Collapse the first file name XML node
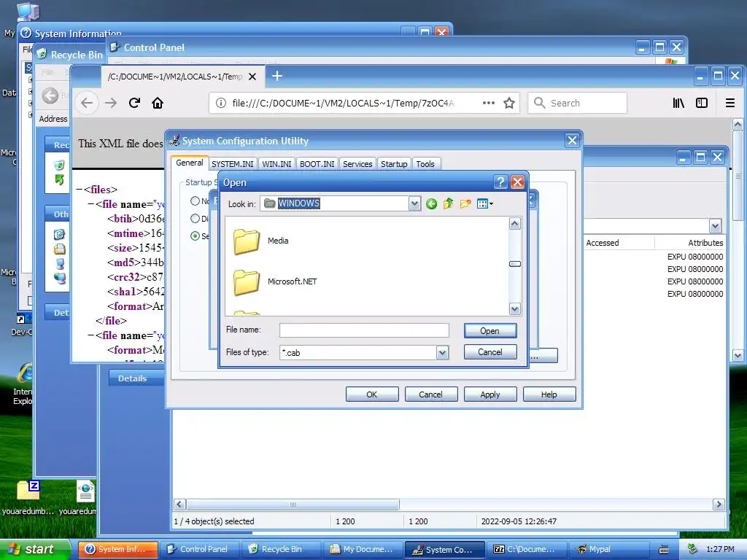Screen dimensions: 747x560 pos(90,204)
